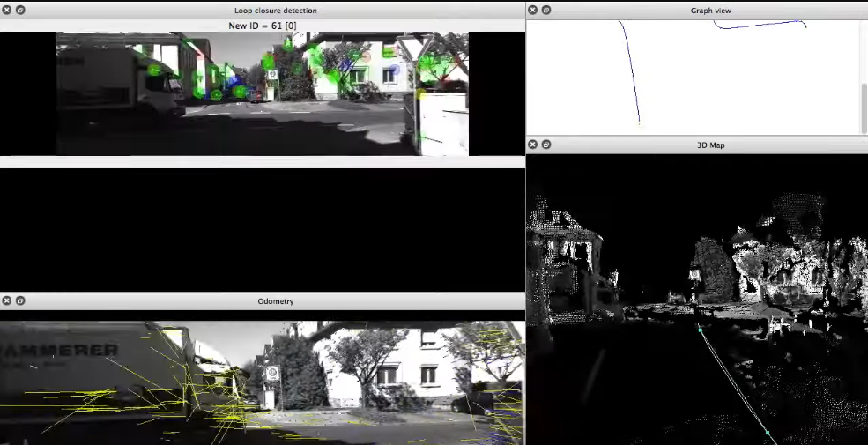
Task: Close the Odometry panel
Action: click(7, 301)
